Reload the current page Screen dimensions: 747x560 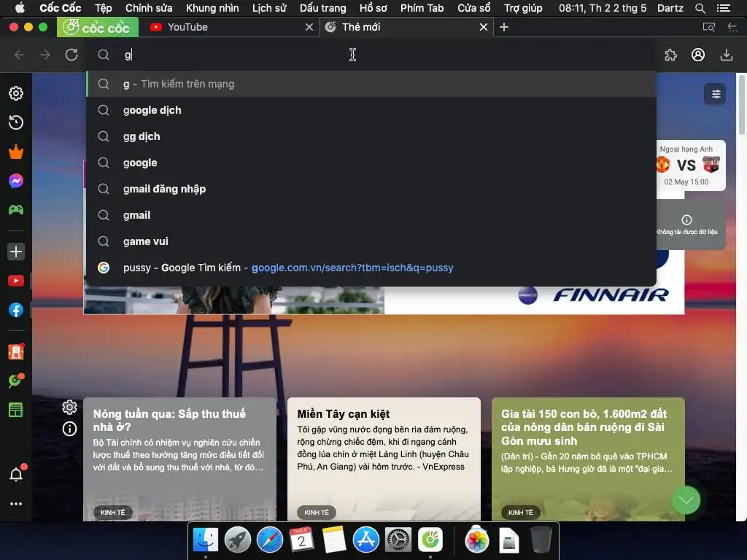point(71,55)
